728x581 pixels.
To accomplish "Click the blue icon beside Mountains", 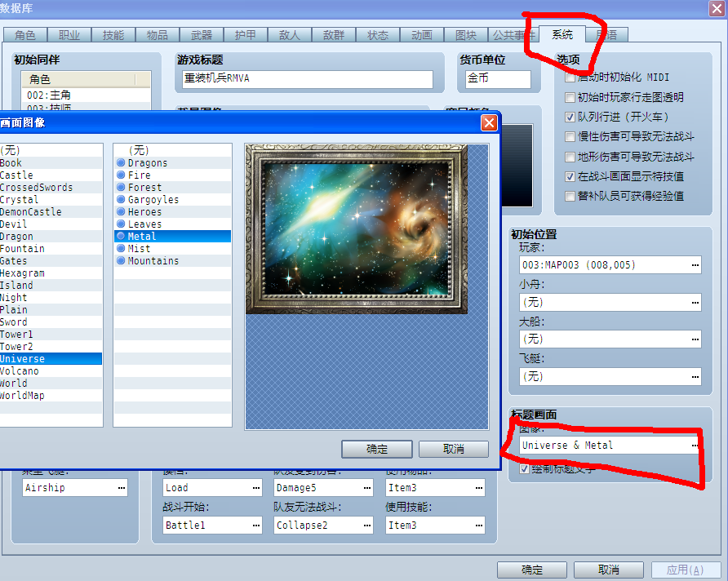I will (121, 260).
